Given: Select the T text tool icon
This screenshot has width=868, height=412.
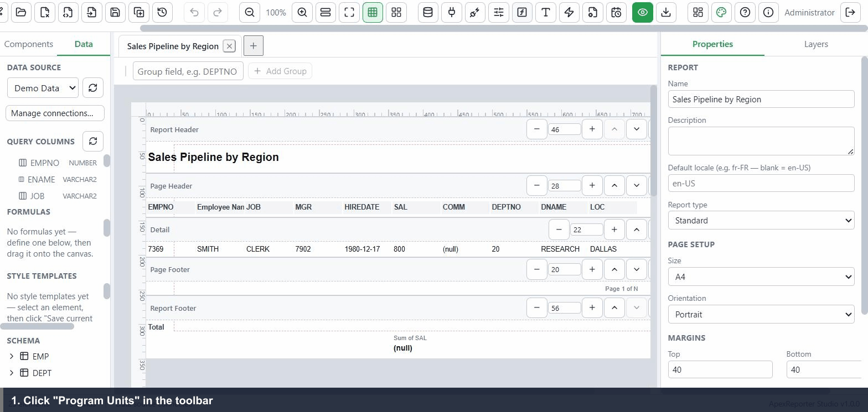Looking at the screenshot, I should click(x=546, y=12).
